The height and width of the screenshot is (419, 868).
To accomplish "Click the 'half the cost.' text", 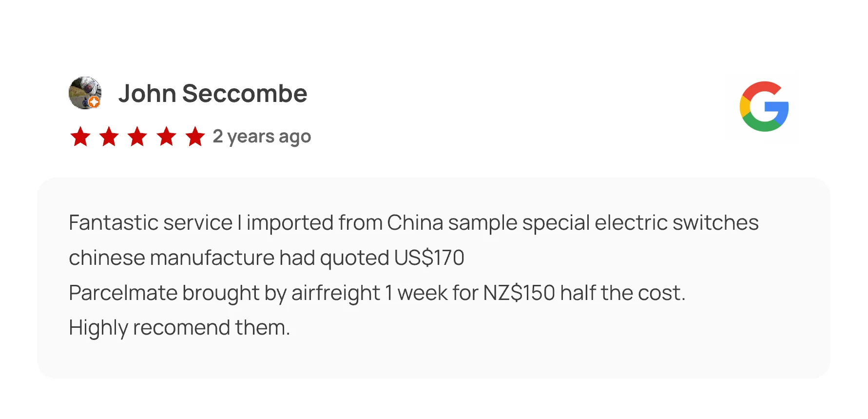I will [622, 293].
